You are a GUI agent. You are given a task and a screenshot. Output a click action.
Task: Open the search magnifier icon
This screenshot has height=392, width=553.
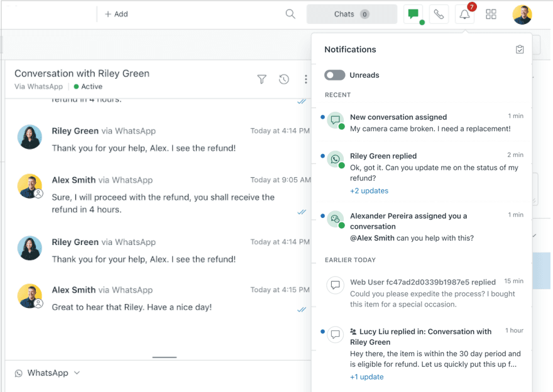pyautogui.click(x=290, y=13)
